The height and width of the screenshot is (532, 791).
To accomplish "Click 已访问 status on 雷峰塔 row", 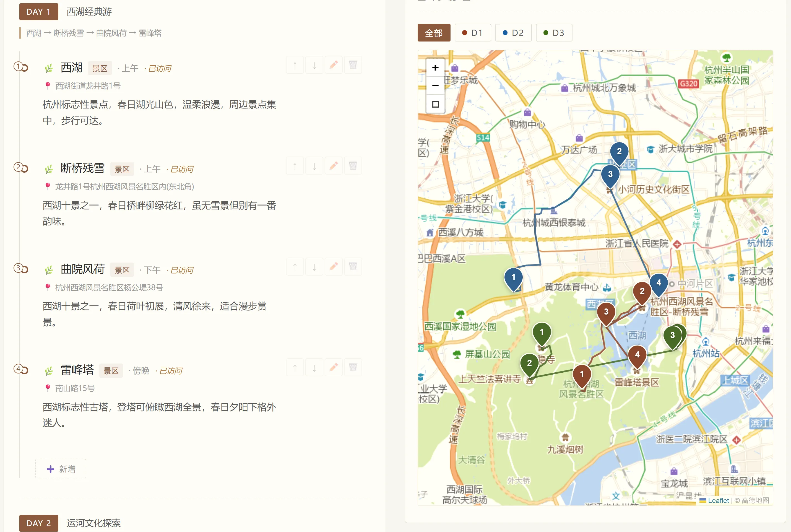I will [171, 371].
